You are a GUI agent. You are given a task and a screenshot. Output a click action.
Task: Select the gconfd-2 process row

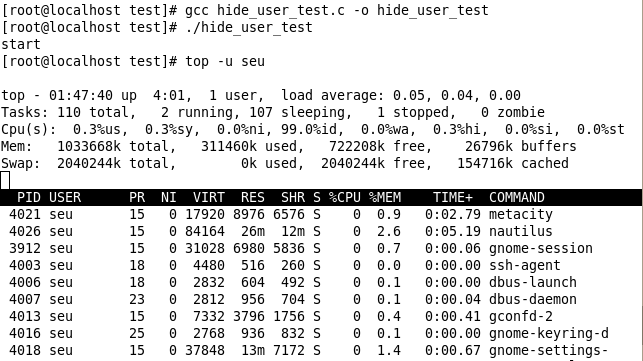click(322, 316)
